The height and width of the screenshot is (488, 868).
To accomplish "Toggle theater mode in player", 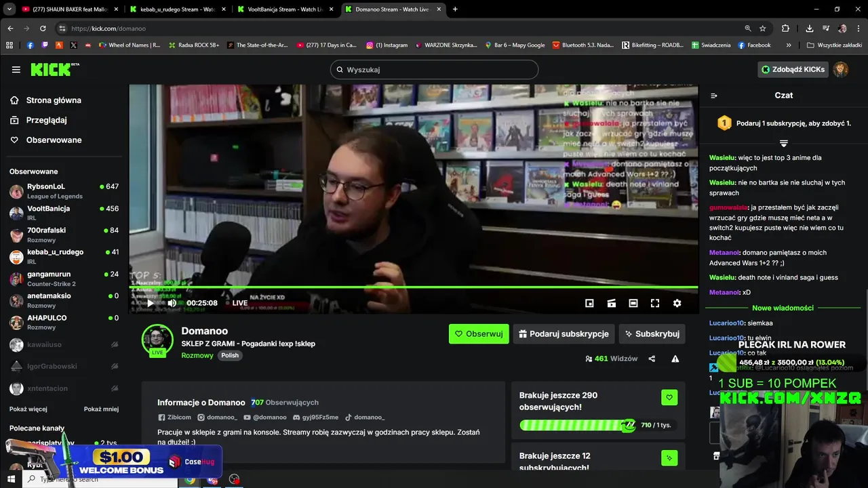I will (633, 303).
